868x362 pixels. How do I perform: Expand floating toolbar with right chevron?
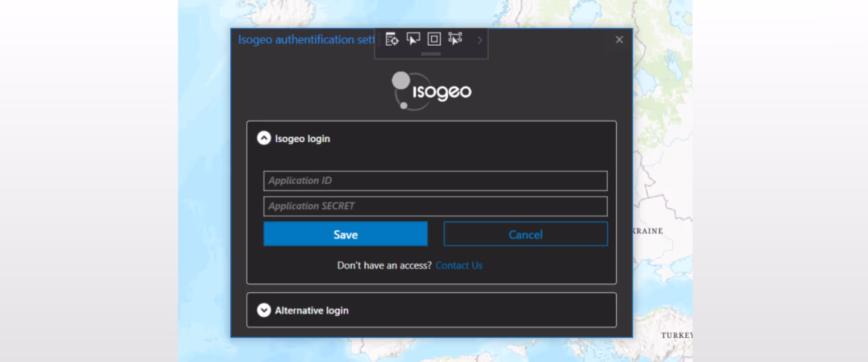[x=480, y=40]
